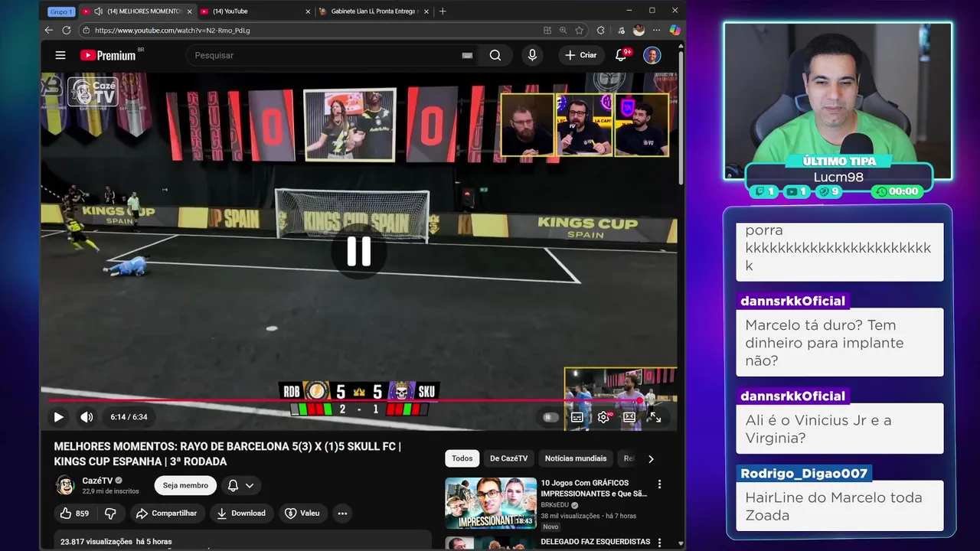The width and height of the screenshot is (980, 551).
Task: Open the Criar create menu
Action: [580, 55]
